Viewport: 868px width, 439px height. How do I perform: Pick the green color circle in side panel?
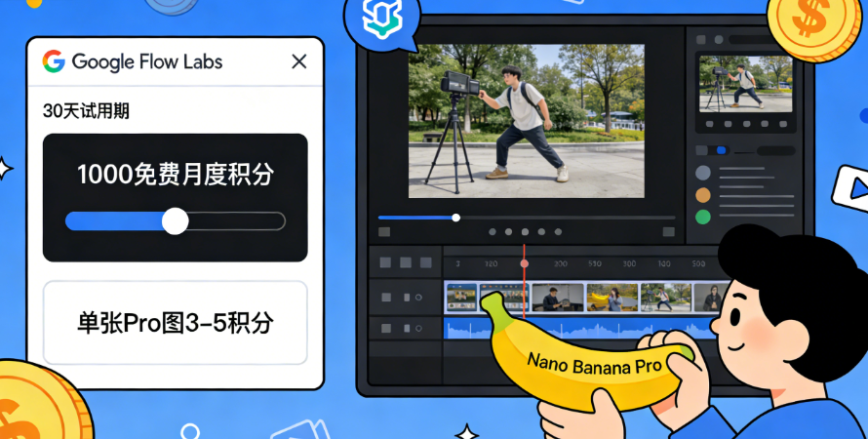703,217
